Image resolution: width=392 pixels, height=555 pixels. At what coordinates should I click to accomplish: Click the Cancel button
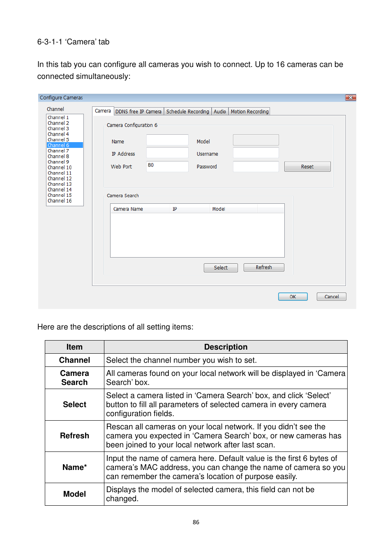point(332,297)
